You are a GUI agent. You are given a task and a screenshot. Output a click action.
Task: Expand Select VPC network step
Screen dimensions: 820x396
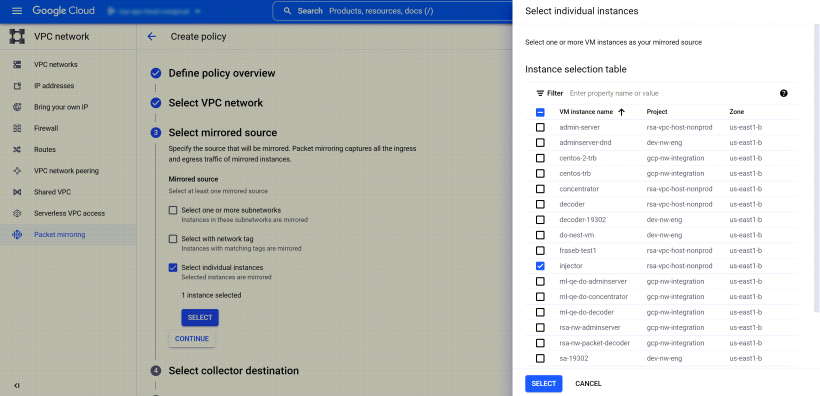point(215,103)
